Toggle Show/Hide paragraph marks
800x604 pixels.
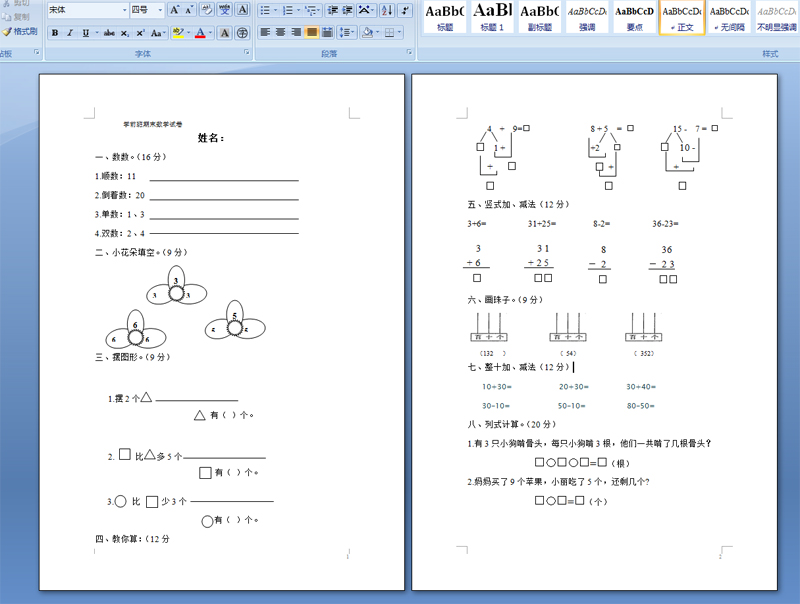[x=405, y=10]
